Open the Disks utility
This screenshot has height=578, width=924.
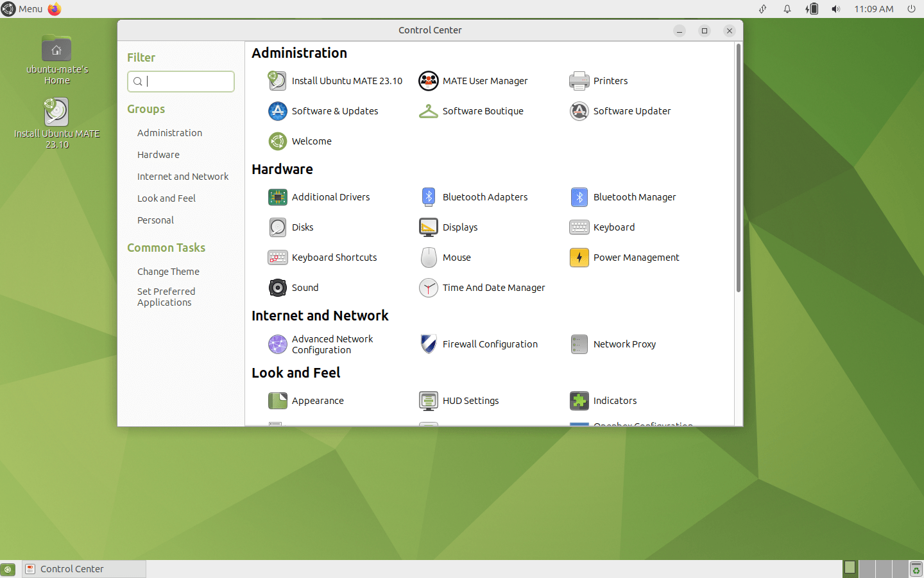[x=291, y=227]
